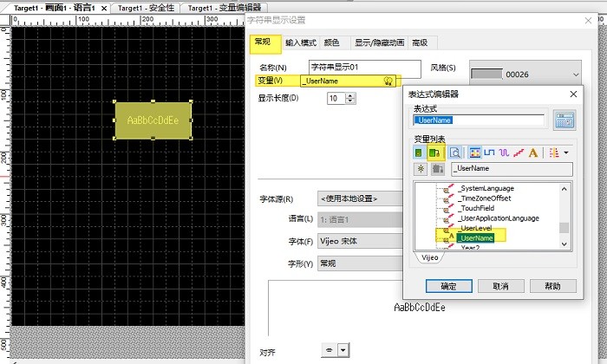Click the light bulb icon in 变量 field
The image size is (607, 364).
(x=389, y=81)
